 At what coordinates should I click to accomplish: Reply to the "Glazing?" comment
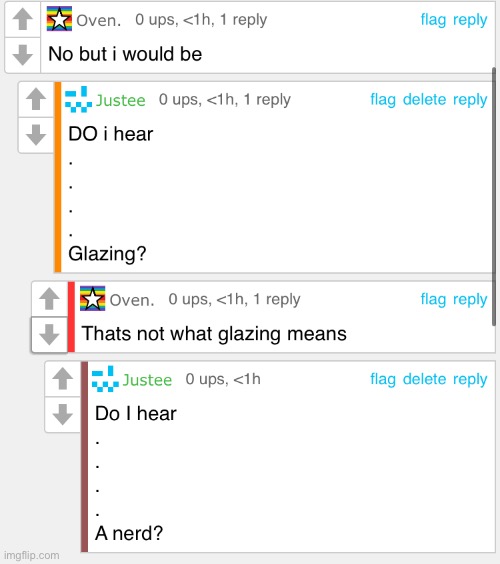tap(470, 100)
